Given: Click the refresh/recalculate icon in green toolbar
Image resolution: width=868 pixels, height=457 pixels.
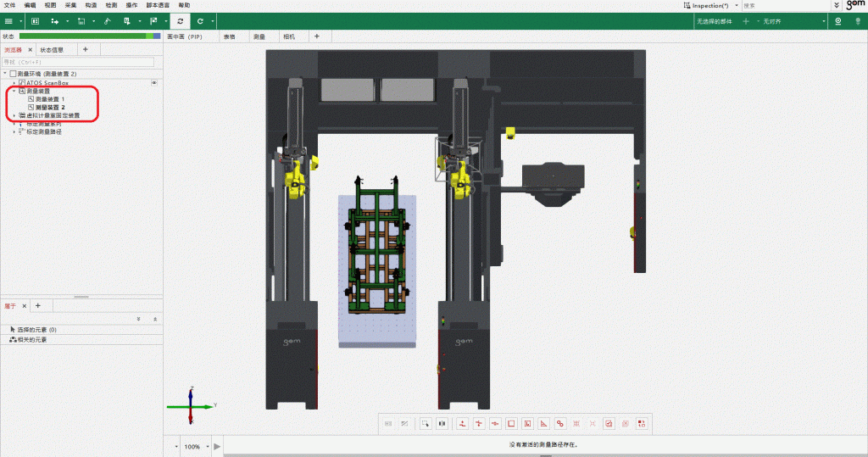Looking at the screenshot, I should pyautogui.click(x=180, y=20).
